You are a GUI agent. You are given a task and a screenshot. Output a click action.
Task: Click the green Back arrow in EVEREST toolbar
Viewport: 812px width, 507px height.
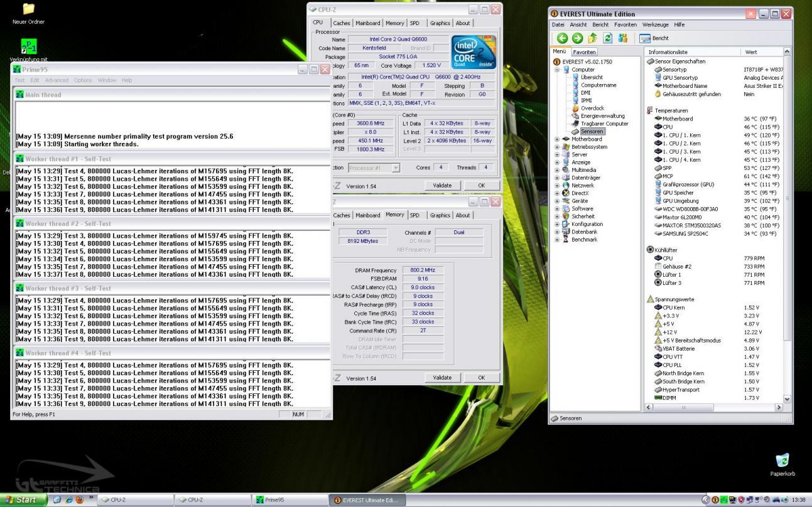(x=562, y=38)
